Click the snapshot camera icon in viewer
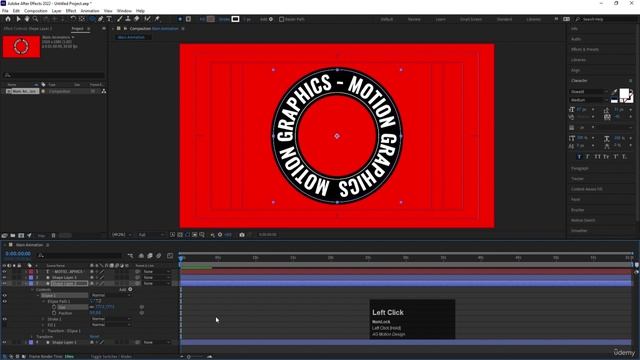Image resolution: width=640 pixels, height=360 pixels. (x=242, y=235)
